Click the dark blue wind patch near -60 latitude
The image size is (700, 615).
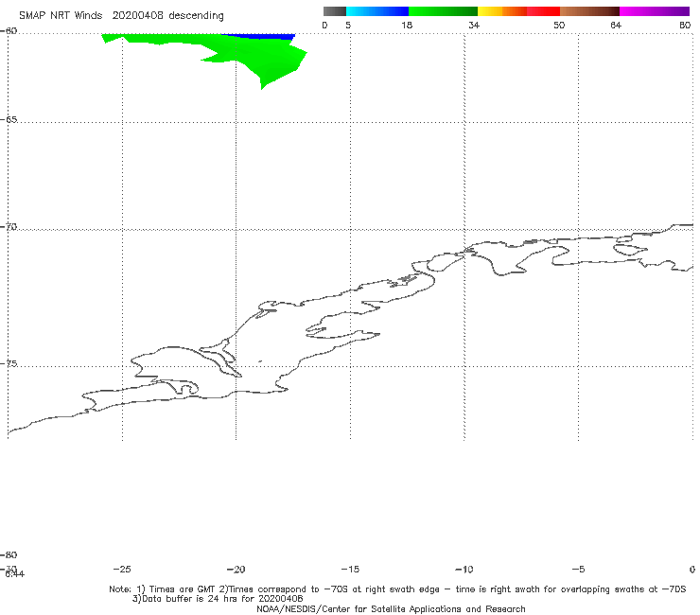coord(261,36)
